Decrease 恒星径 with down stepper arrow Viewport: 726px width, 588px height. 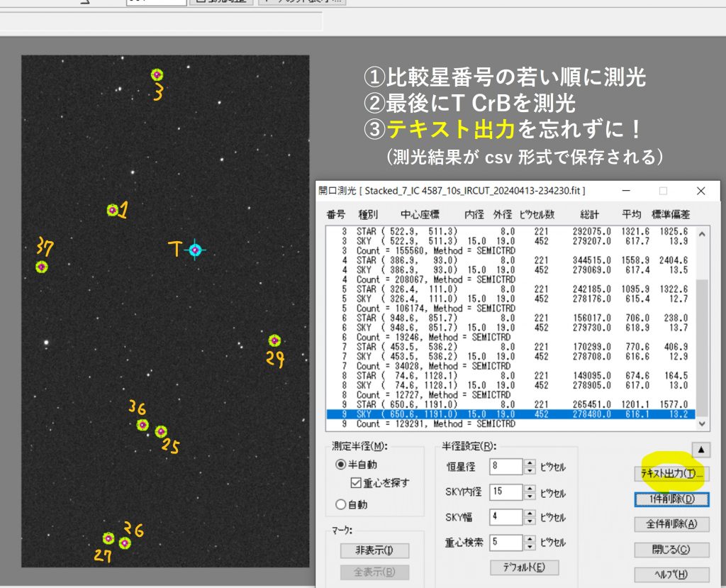click(530, 470)
